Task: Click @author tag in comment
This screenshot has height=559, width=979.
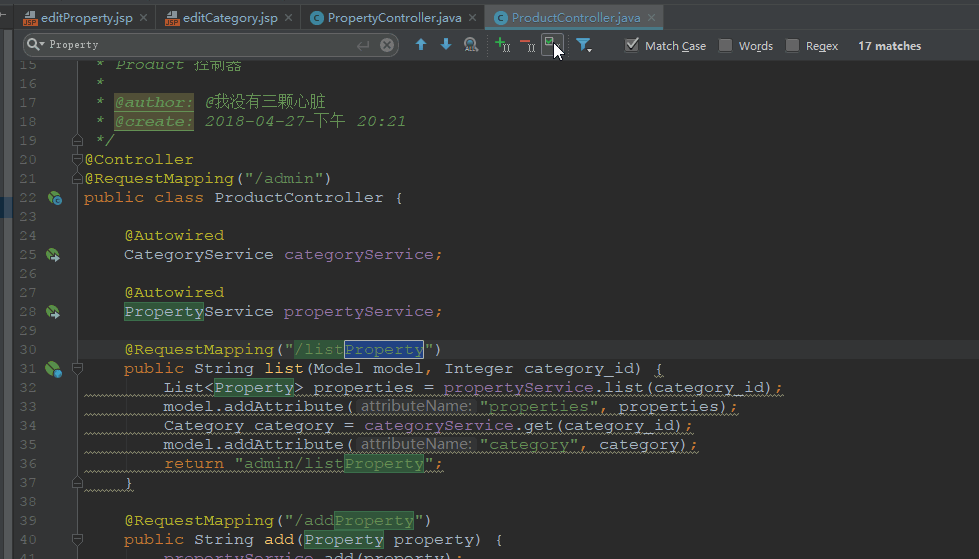Action: 154,102
